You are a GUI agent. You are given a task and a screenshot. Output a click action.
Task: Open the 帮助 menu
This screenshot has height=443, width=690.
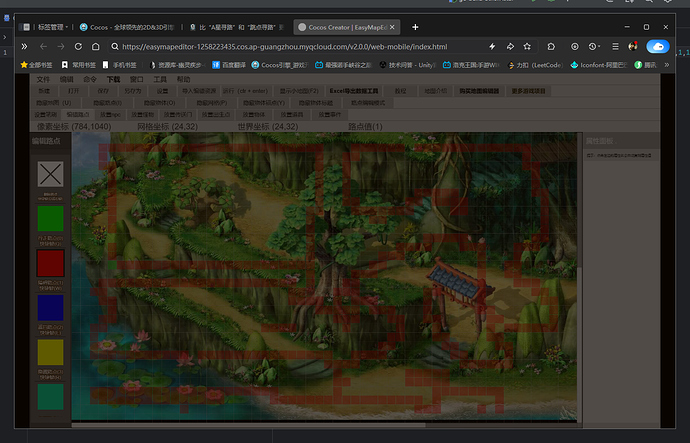(x=183, y=79)
